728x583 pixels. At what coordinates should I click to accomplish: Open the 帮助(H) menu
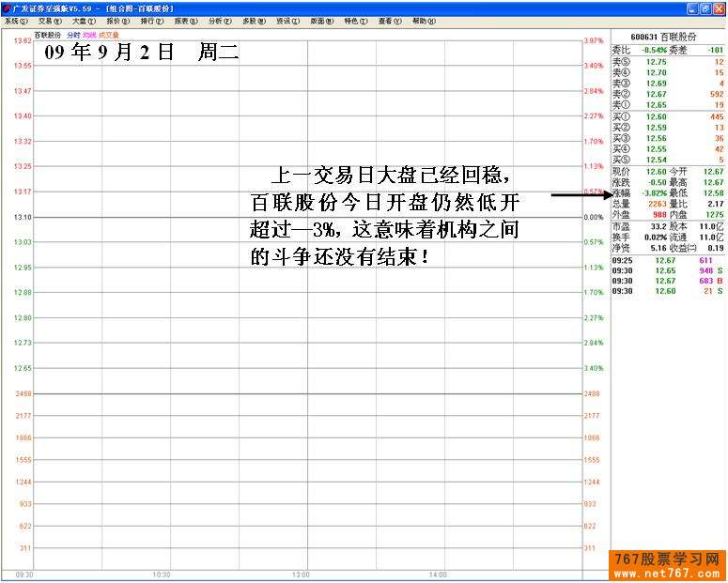pyautogui.click(x=424, y=22)
